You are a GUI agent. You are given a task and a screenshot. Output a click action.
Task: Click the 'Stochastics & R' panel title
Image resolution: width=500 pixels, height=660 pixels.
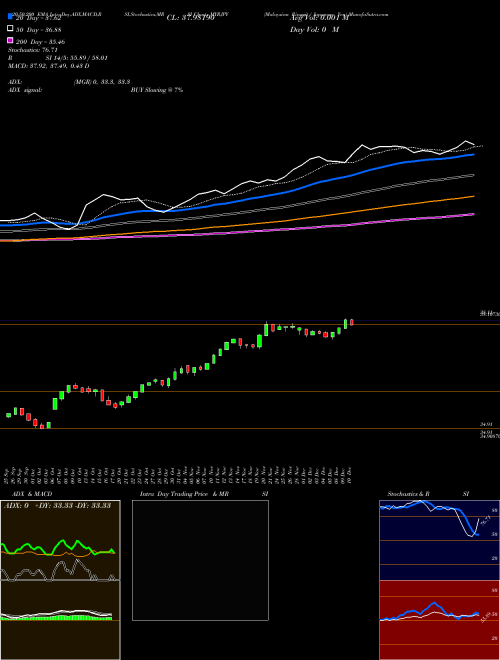pyautogui.click(x=408, y=494)
